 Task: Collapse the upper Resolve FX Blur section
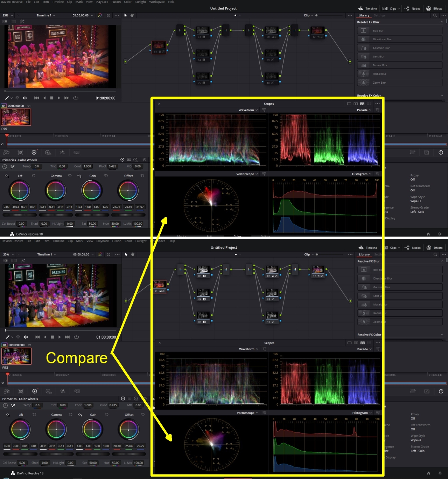[x=442, y=22]
